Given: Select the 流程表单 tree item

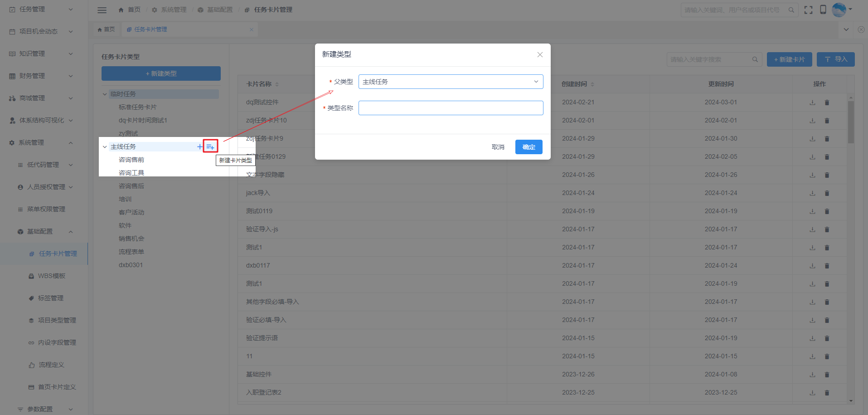Looking at the screenshot, I should (x=131, y=252).
